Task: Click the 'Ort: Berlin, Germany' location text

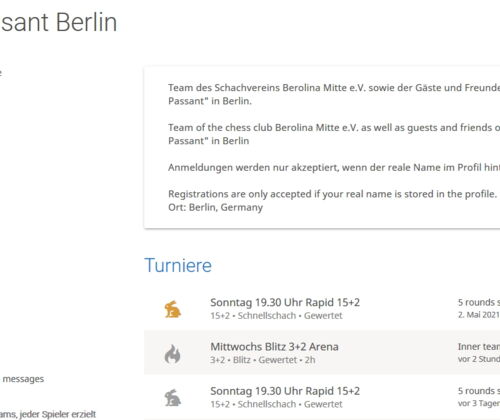Action: coord(216,207)
